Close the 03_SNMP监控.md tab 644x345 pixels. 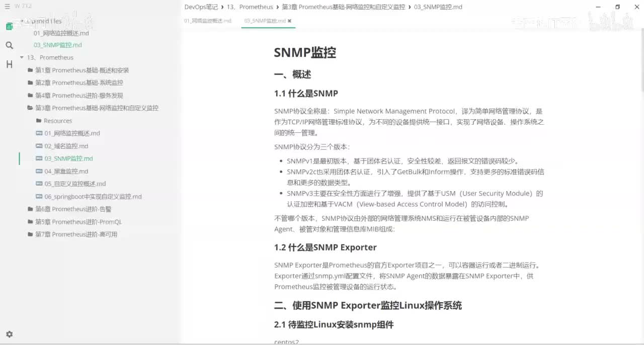click(x=289, y=21)
